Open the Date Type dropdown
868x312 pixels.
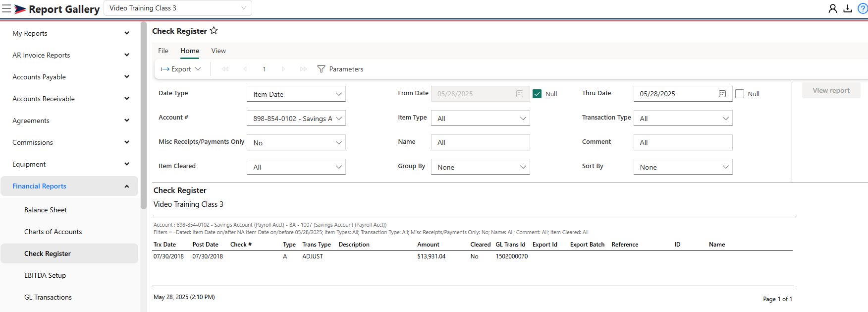(296, 94)
